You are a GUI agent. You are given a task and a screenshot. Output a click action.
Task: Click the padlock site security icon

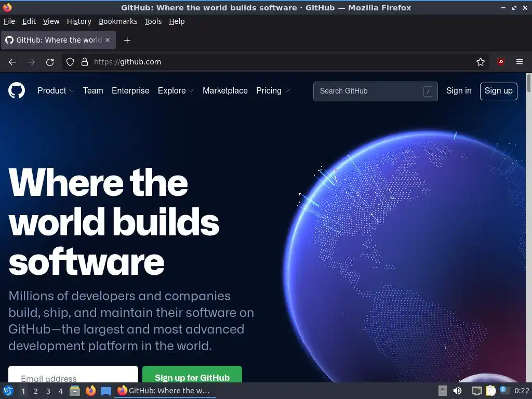pyautogui.click(x=85, y=62)
